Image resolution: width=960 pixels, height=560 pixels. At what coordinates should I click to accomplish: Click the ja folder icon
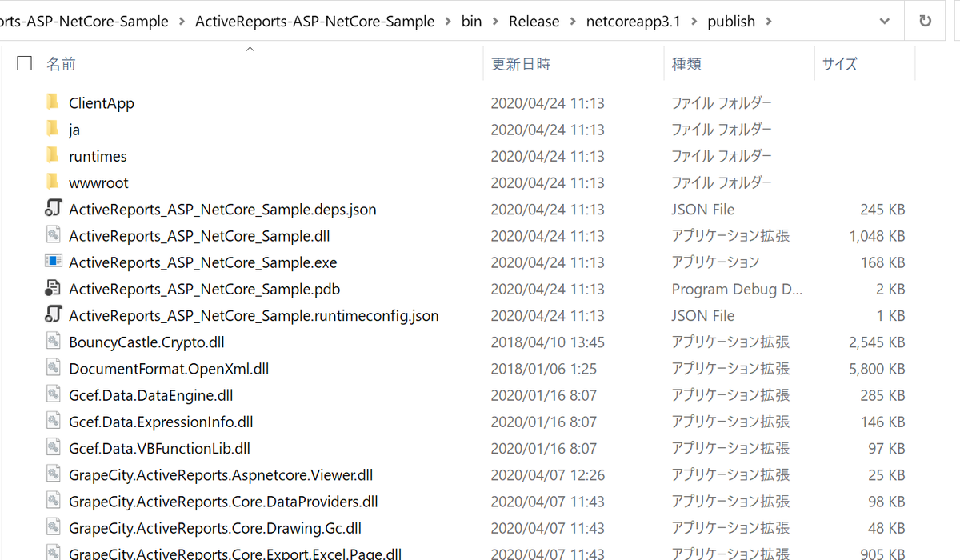(52, 128)
